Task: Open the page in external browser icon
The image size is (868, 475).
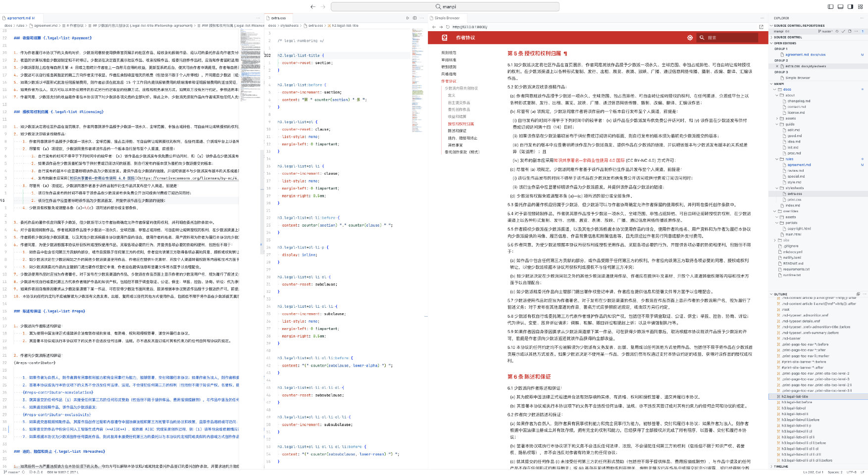Action: (x=761, y=27)
